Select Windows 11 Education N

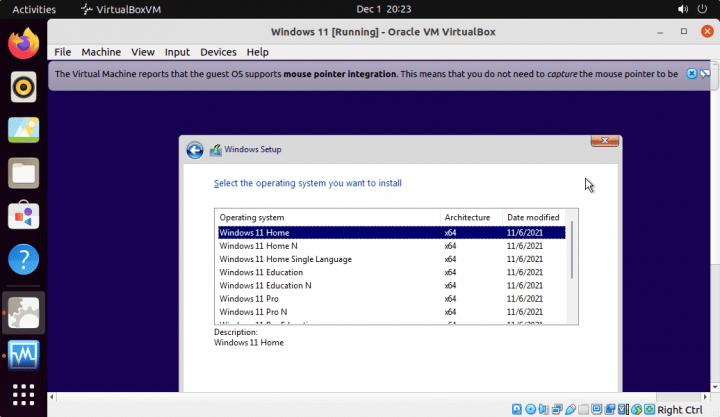tap(392, 285)
